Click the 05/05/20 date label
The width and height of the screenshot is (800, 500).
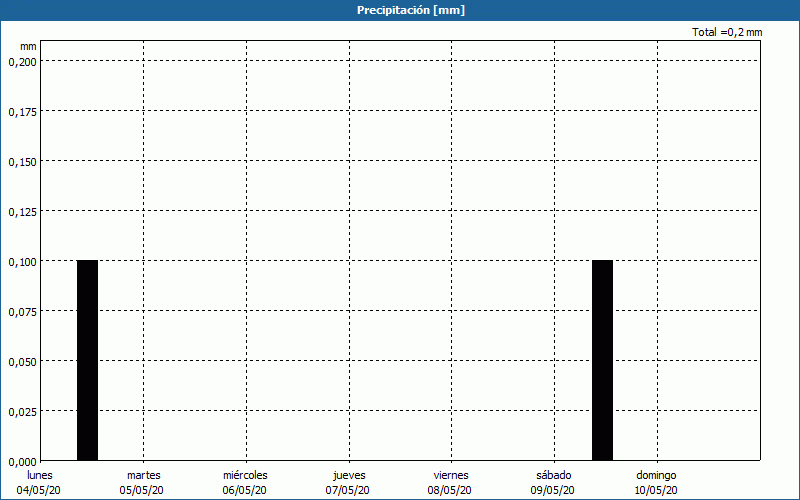tap(142, 490)
